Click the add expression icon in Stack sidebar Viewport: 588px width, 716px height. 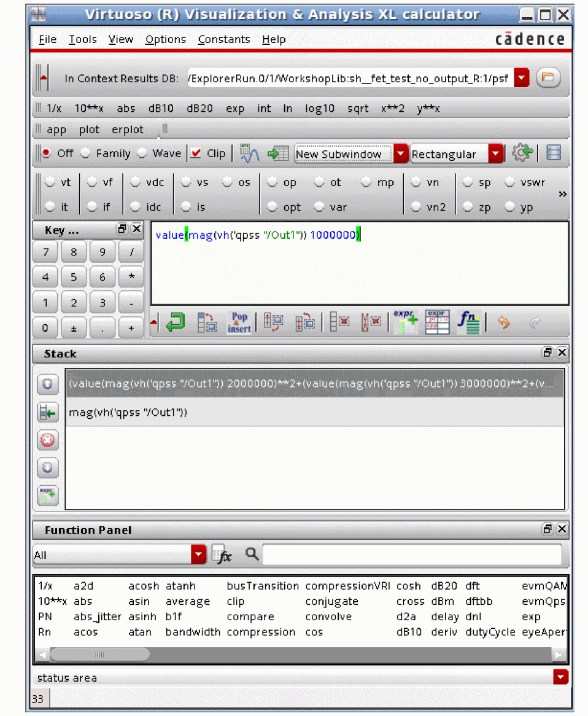click(47, 496)
